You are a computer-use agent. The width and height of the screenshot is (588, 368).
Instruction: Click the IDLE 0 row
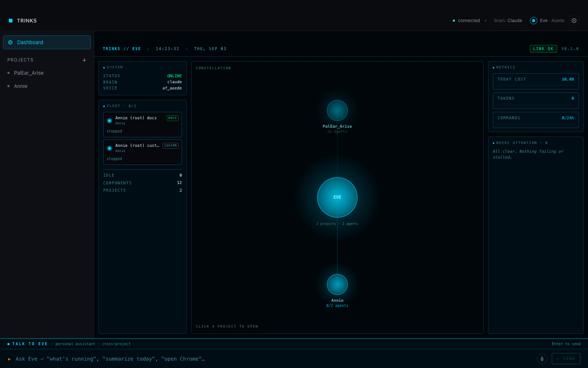[142, 175]
